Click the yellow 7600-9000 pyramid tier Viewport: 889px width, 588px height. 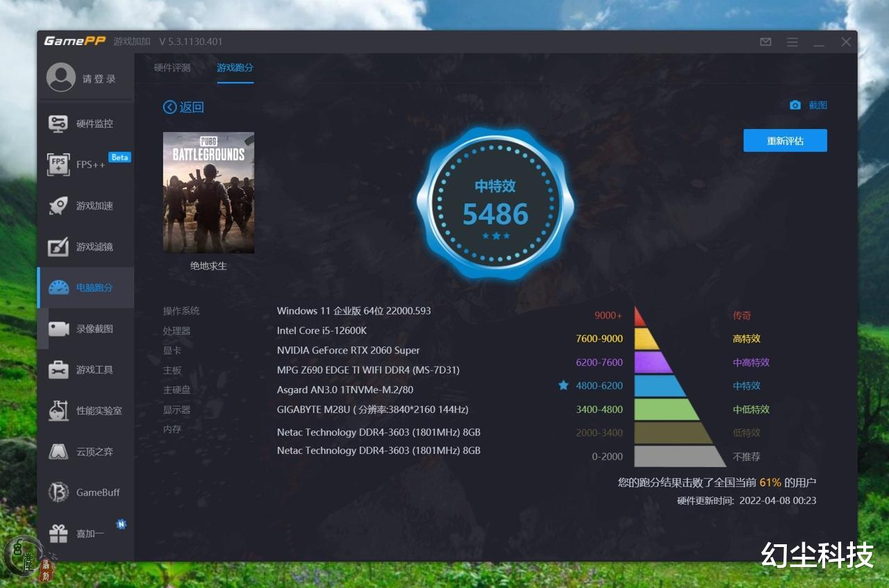point(647,339)
